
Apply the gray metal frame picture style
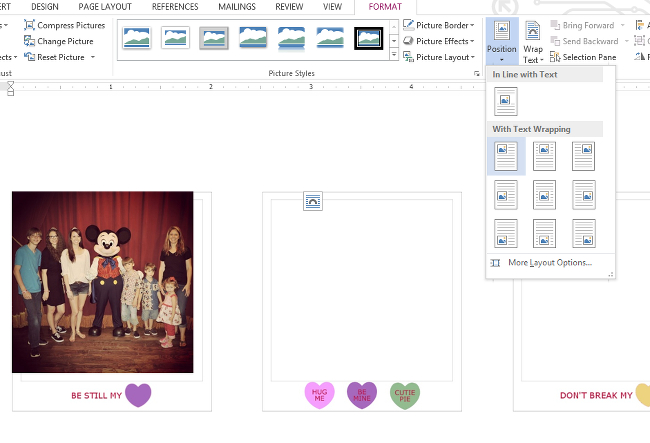(213, 38)
